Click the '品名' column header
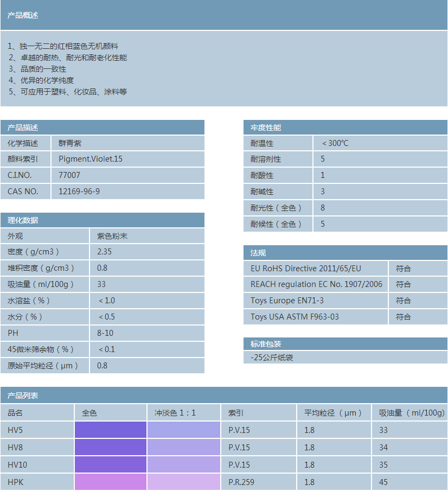This screenshot has height=491, width=448. pos(15,413)
